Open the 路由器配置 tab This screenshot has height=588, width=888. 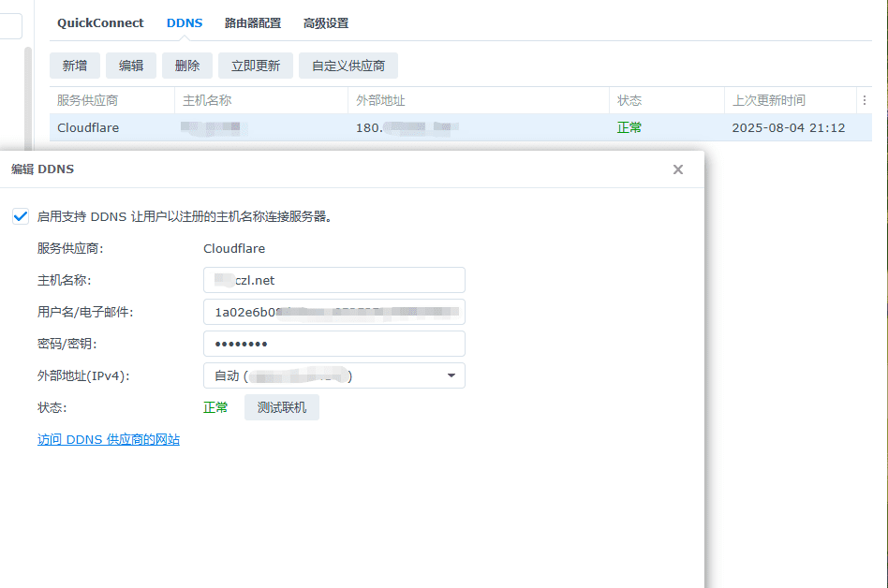tap(252, 23)
